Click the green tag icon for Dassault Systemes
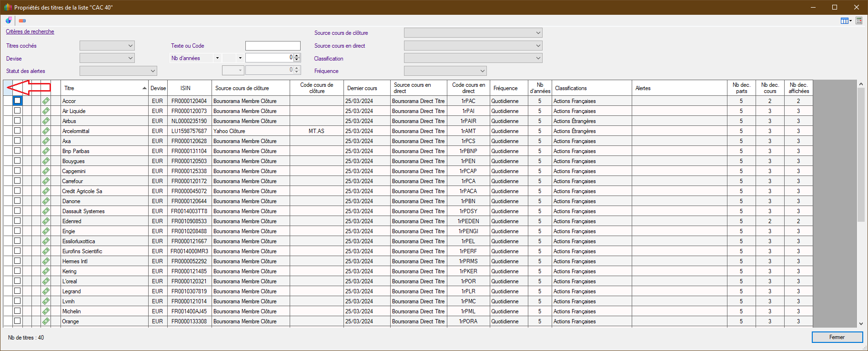 tap(46, 211)
